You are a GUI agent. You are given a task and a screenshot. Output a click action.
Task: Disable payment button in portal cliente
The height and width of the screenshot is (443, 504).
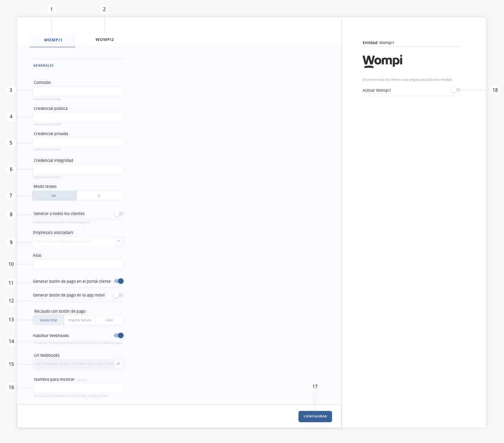coord(119,281)
